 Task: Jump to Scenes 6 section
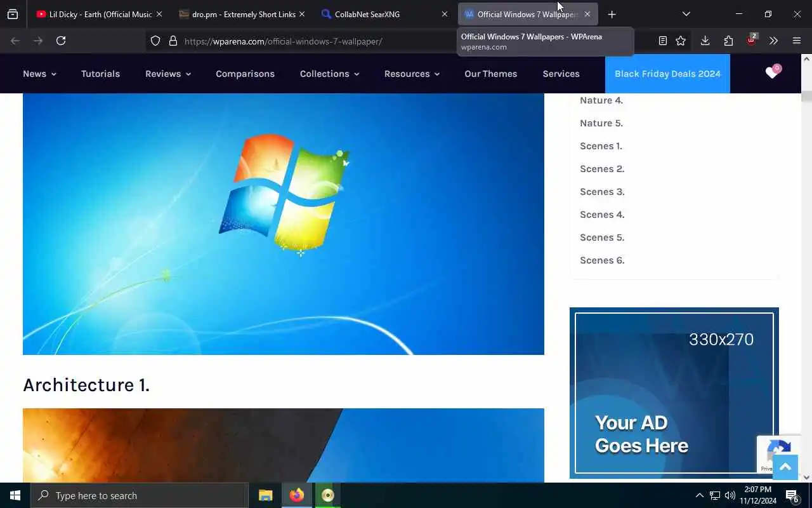coord(602,260)
